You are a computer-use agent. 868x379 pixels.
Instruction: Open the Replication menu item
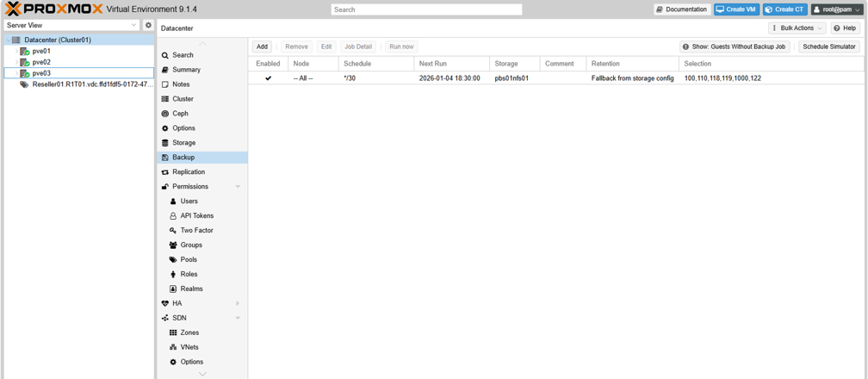(202, 171)
